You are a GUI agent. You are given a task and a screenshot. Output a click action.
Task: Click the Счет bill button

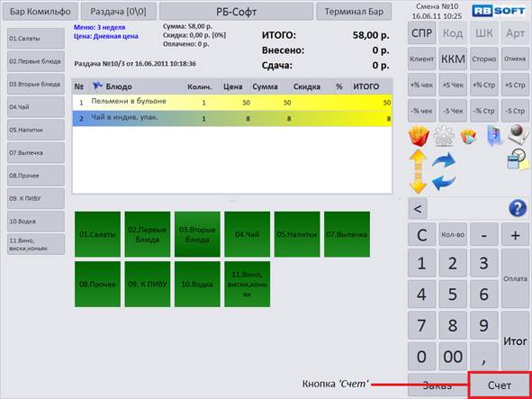click(x=499, y=385)
